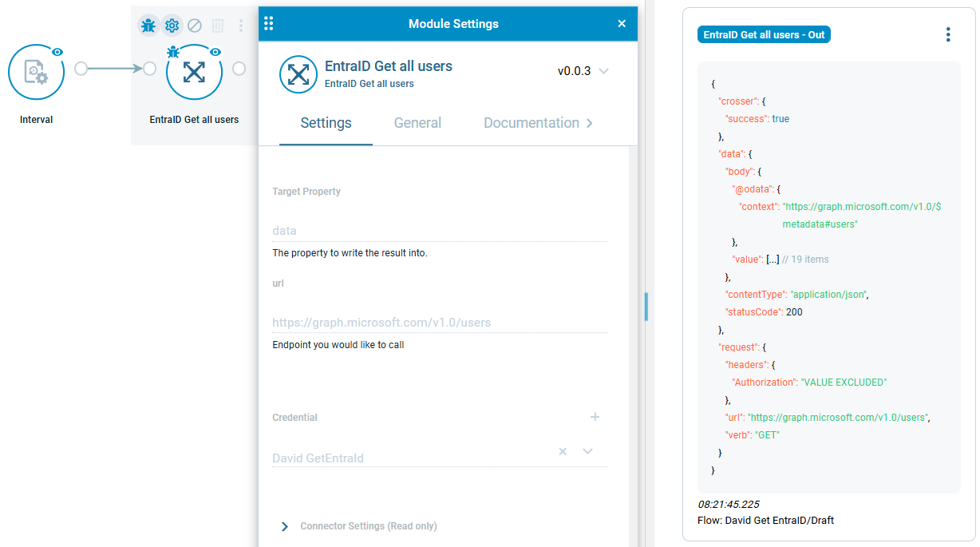The height and width of the screenshot is (547, 980).
Task: Open the Credential dropdown list
Action: click(x=588, y=451)
